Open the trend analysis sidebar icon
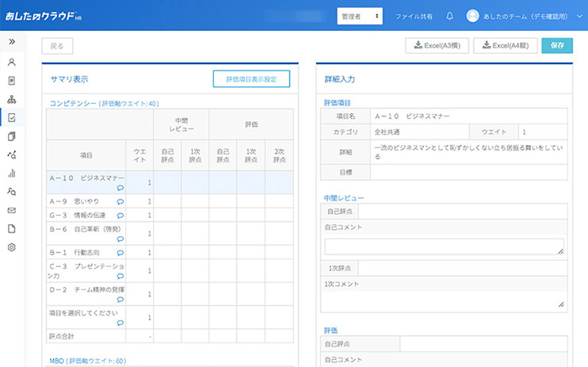The height and width of the screenshot is (367, 588). coord(12,155)
